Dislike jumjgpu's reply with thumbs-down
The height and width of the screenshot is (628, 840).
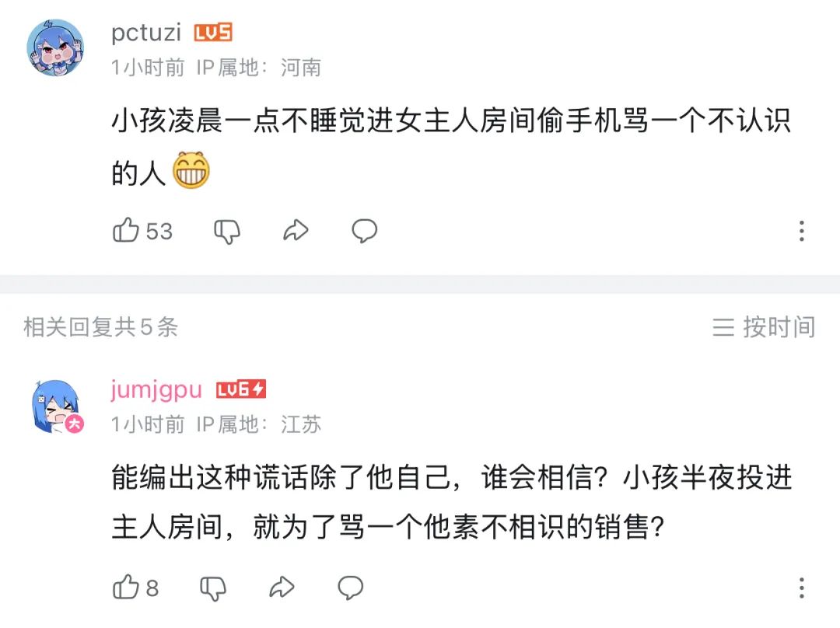[213, 588]
